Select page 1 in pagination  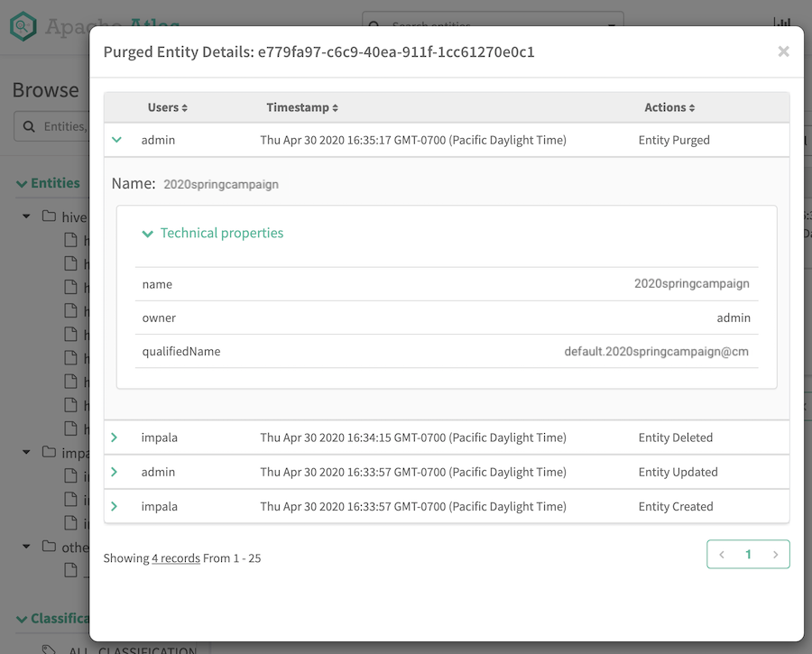tap(748, 555)
